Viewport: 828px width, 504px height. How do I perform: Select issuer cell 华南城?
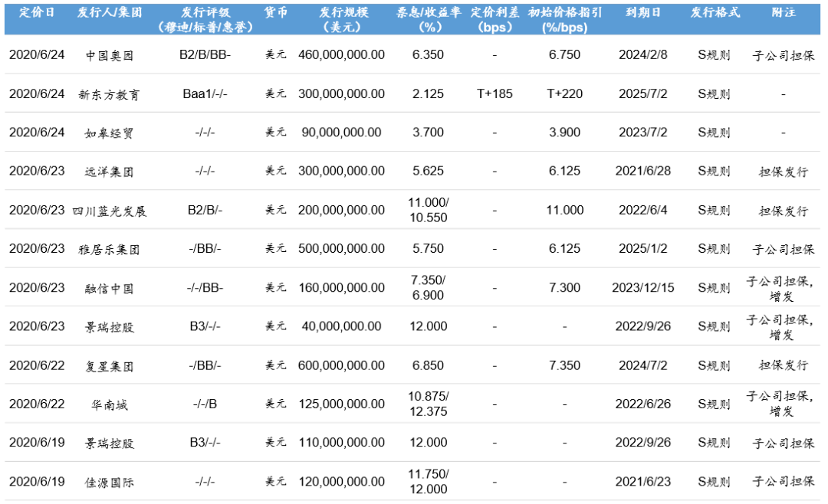click(x=110, y=404)
